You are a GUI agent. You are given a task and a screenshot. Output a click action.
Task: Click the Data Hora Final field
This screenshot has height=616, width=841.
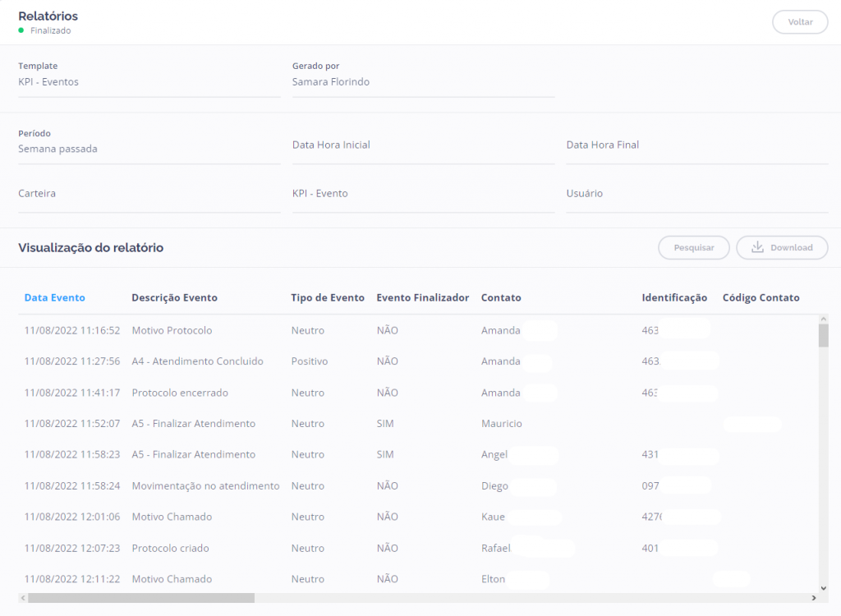696,145
